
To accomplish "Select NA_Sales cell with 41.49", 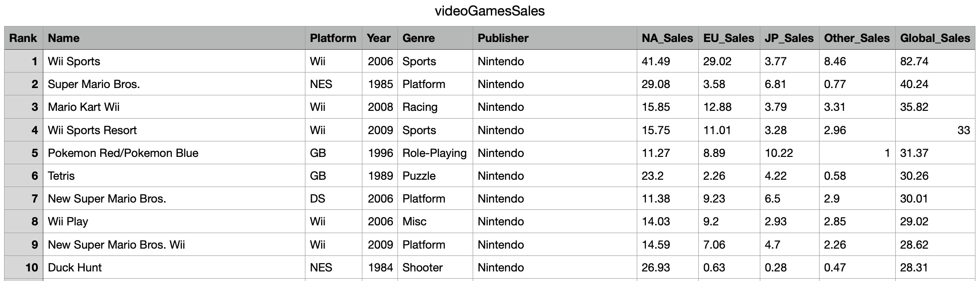I will point(667,61).
